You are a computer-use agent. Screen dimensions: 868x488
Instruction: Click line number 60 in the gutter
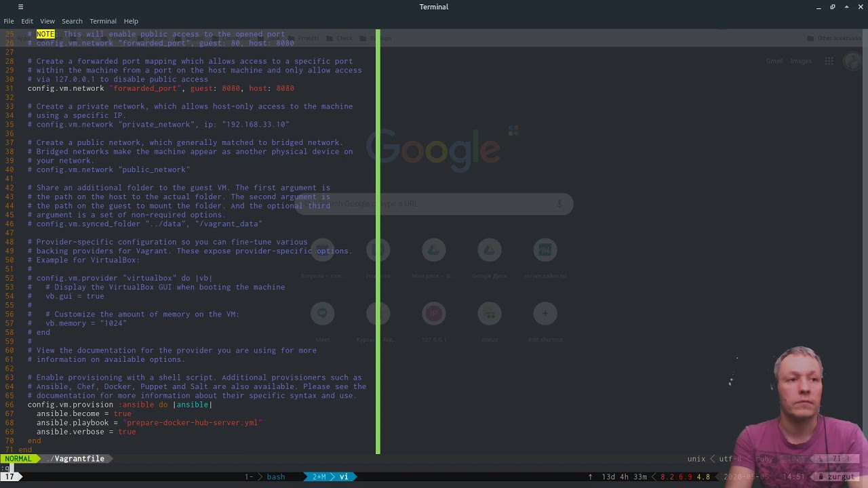coord(9,350)
